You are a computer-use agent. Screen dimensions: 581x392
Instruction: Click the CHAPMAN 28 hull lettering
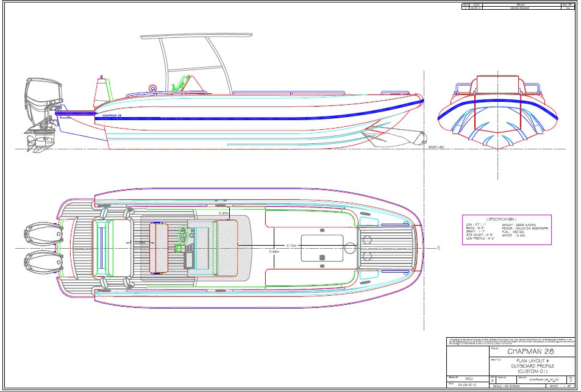[112, 115]
